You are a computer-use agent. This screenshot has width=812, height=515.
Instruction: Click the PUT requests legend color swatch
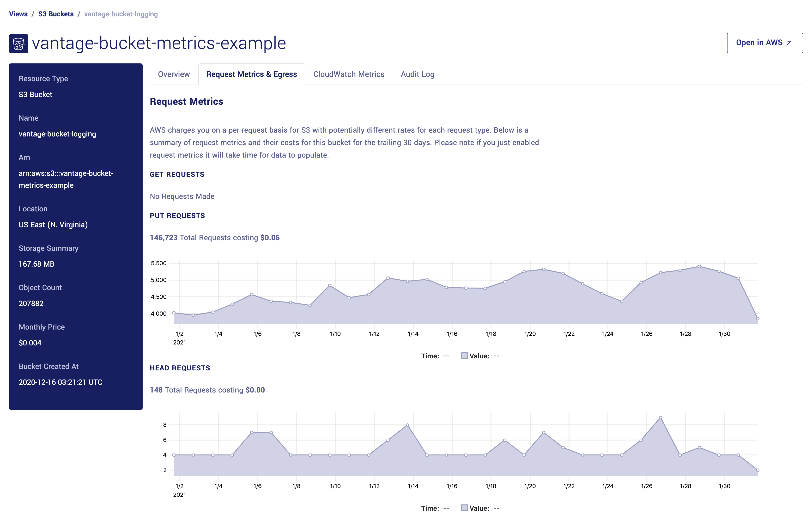pos(464,356)
